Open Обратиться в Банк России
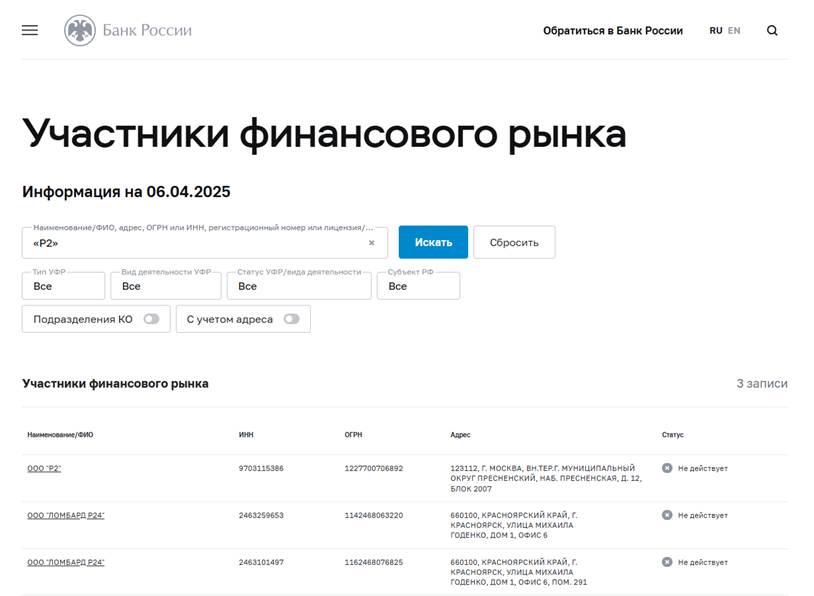814x596 pixels. point(613,31)
